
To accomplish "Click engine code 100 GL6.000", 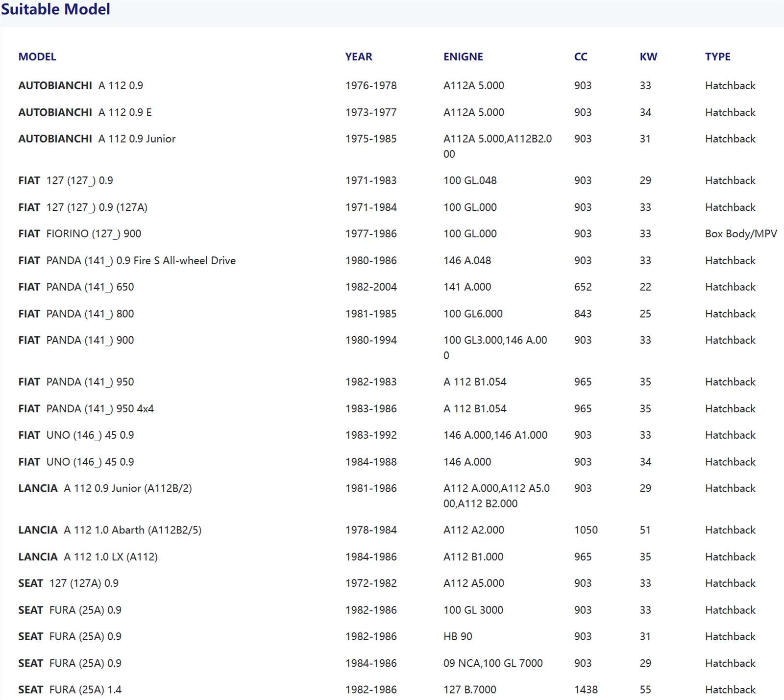I will 473,314.
